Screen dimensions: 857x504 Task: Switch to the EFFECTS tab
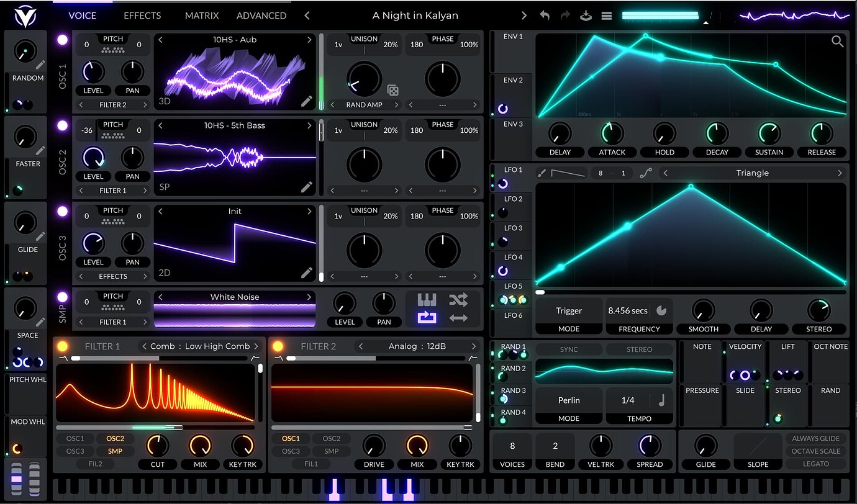[x=142, y=16]
